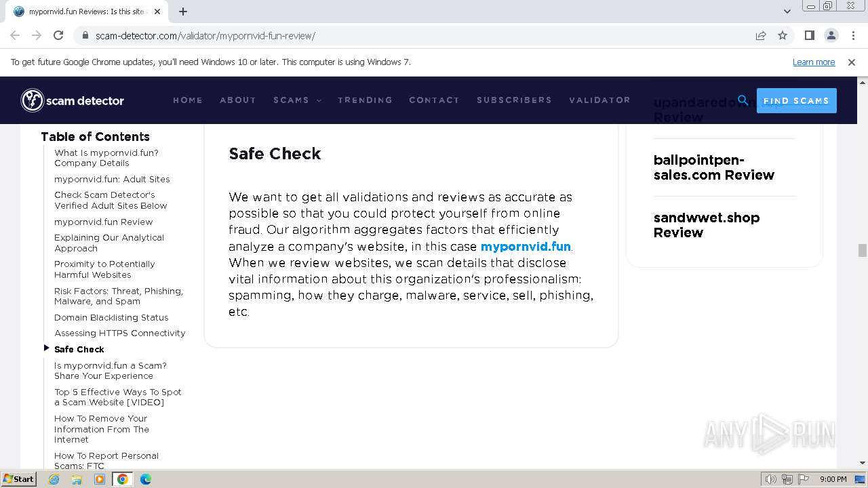Open the SUBSCRIBERS nav item
Screen dimensions: 868x488
(514, 100)
